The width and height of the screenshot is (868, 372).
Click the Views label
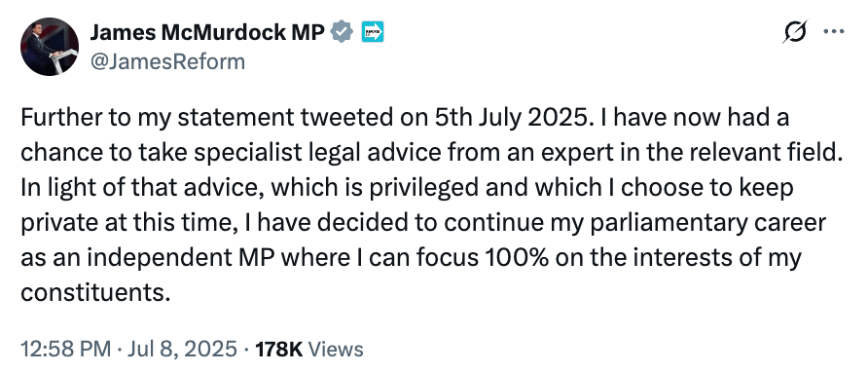(x=336, y=350)
